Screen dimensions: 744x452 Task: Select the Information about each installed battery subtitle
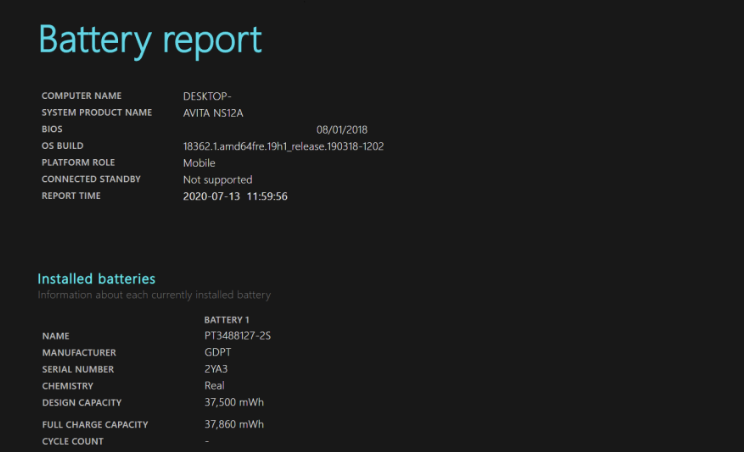[154, 295]
